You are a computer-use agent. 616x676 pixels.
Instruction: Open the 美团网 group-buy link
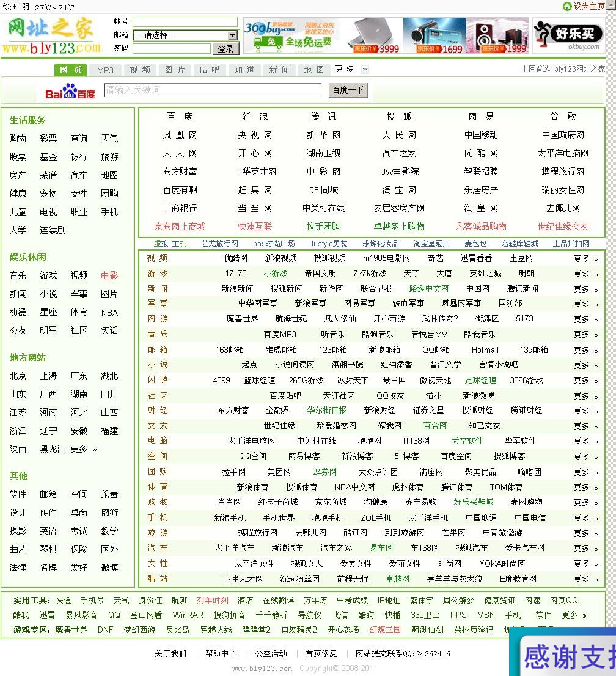279,472
